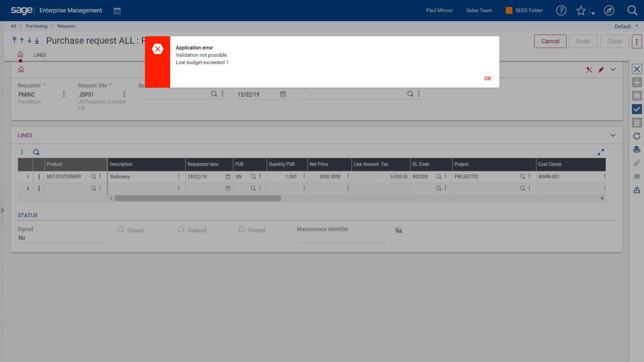Click the Maintenance identifier copy icon
This screenshot has width=644, height=362.
398,229
